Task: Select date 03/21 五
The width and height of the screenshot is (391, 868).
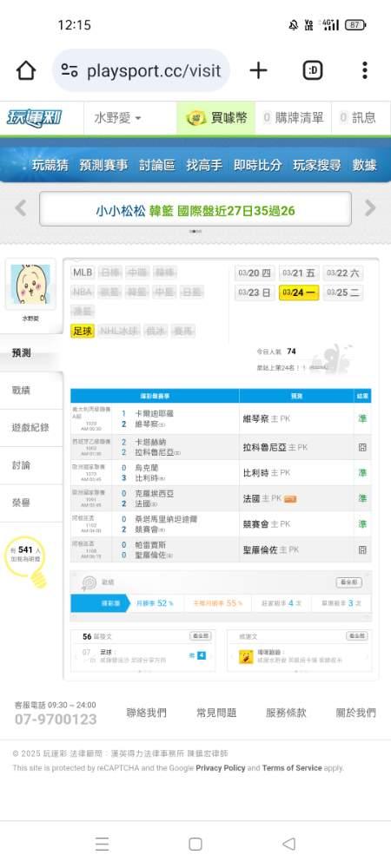Action: pyautogui.click(x=299, y=273)
